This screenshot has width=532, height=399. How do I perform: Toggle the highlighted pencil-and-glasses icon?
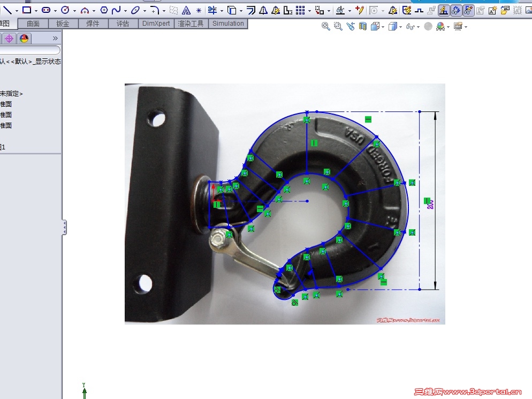[x=468, y=11]
